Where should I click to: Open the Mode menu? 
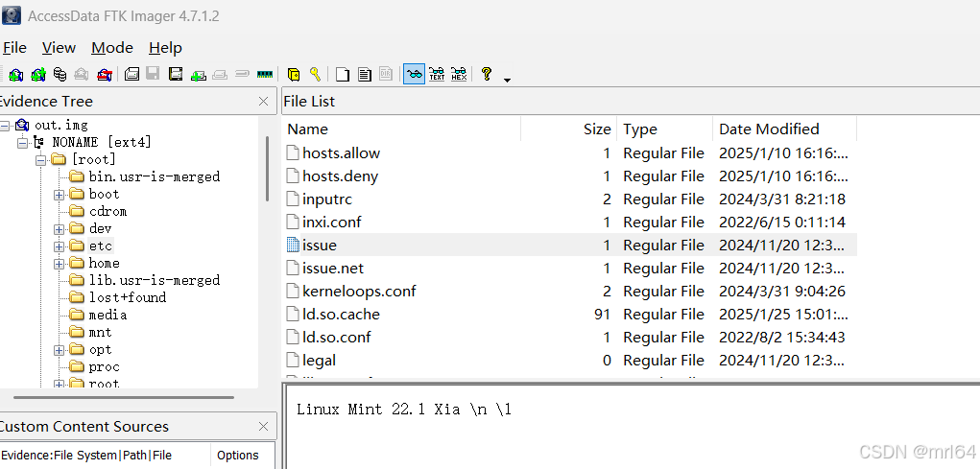point(112,48)
